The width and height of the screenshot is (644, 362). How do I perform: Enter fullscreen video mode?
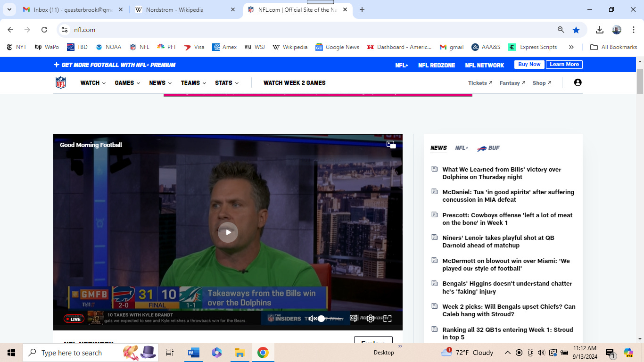point(388,319)
